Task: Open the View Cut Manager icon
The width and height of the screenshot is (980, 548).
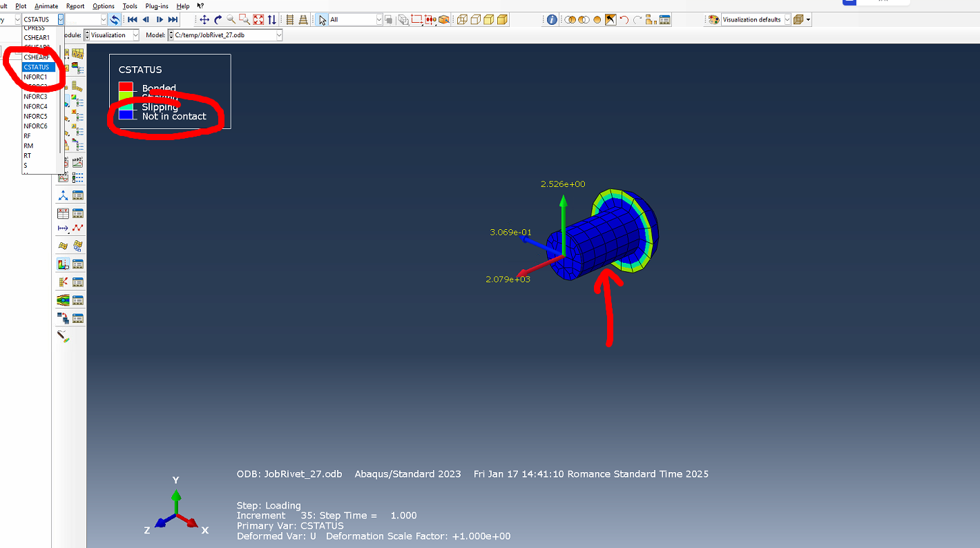Action: pyautogui.click(x=78, y=264)
